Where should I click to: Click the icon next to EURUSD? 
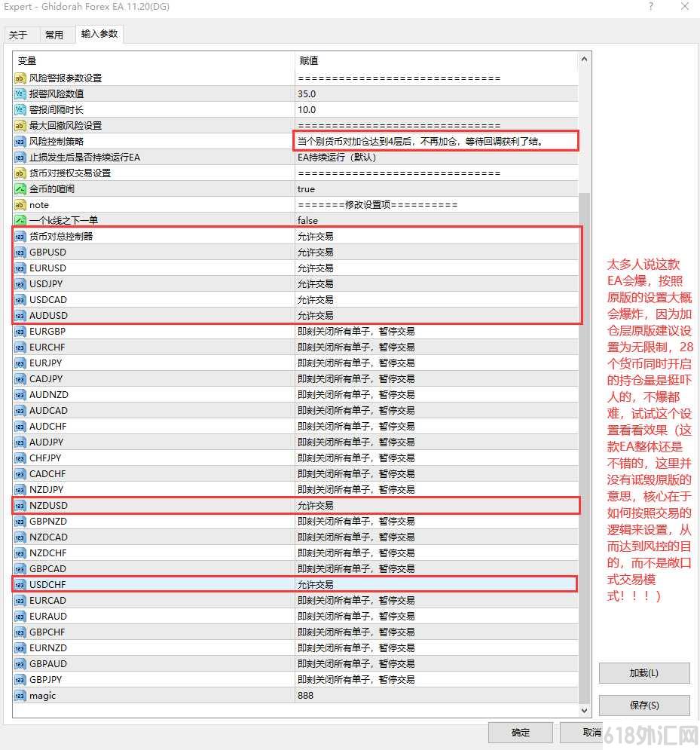[x=20, y=268]
